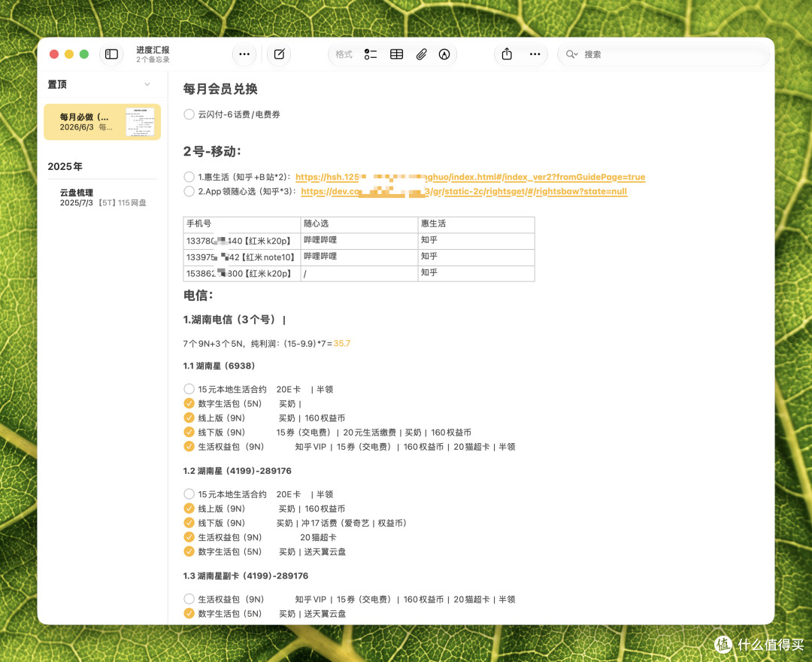Click the 进度汇报 folder title
This screenshot has height=662, width=812.
click(x=153, y=50)
